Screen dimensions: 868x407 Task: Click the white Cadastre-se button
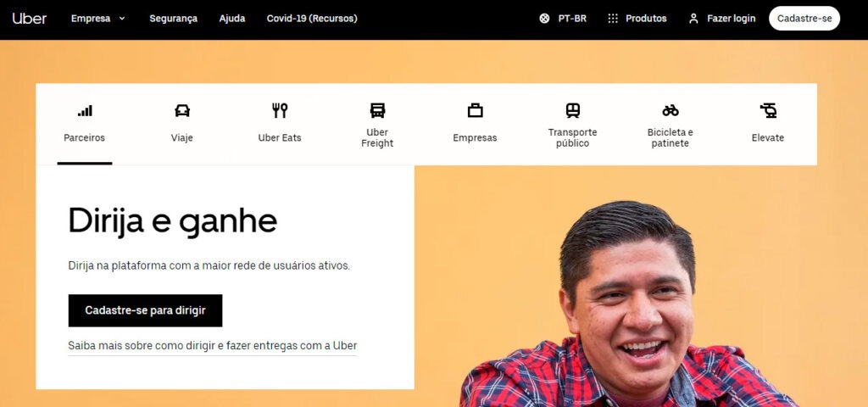804,19
